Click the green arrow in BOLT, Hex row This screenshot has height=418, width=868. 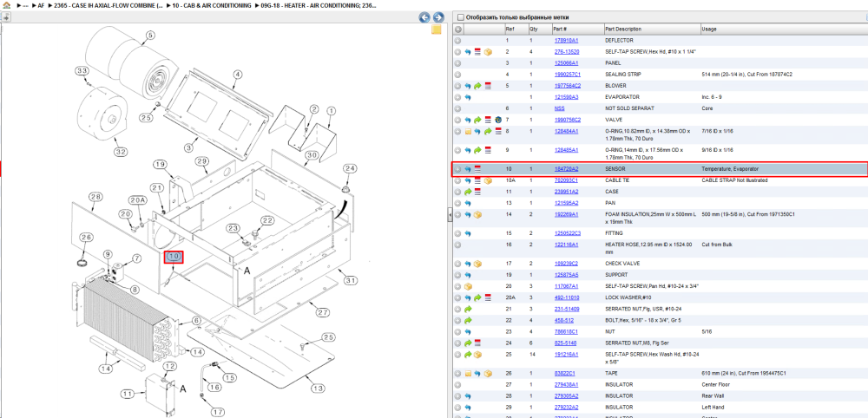point(468,320)
